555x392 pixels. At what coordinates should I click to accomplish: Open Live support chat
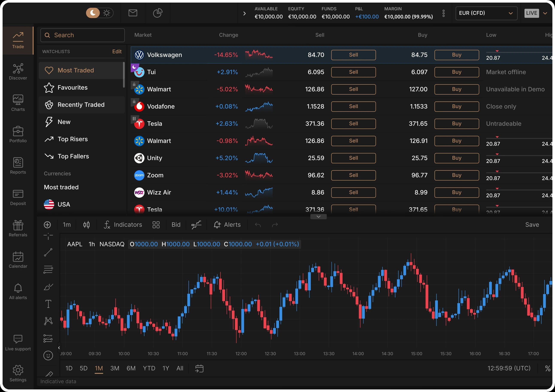pyautogui.click(x=18, y=342)
